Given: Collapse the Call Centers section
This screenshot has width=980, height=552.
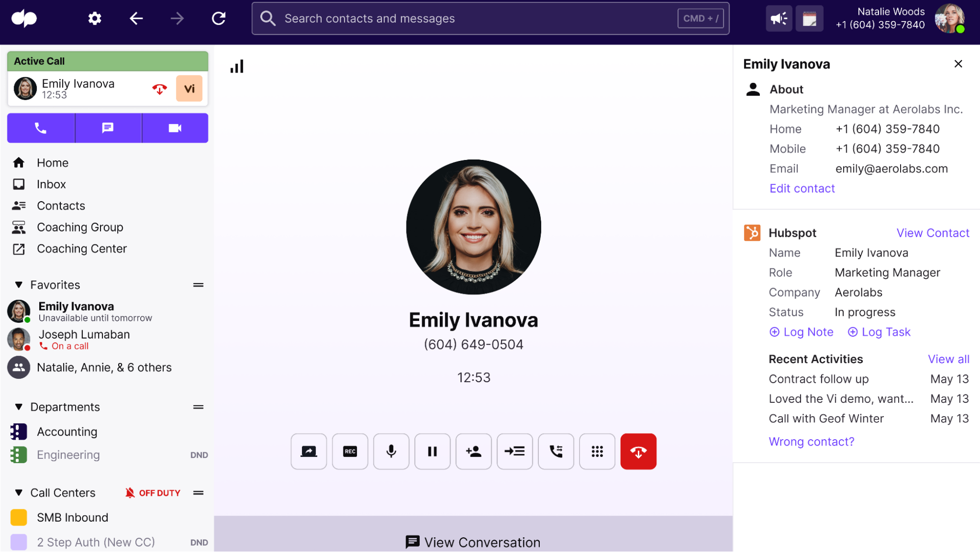Looking at the screenshot, I should coord(19,493).
